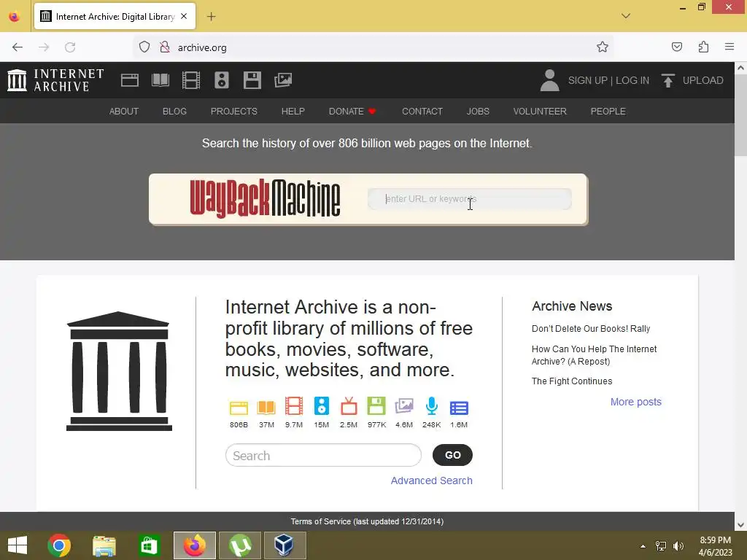Open the 806B web pages collection icon
The width and height of the screenshot is (747, 560).
239,408
